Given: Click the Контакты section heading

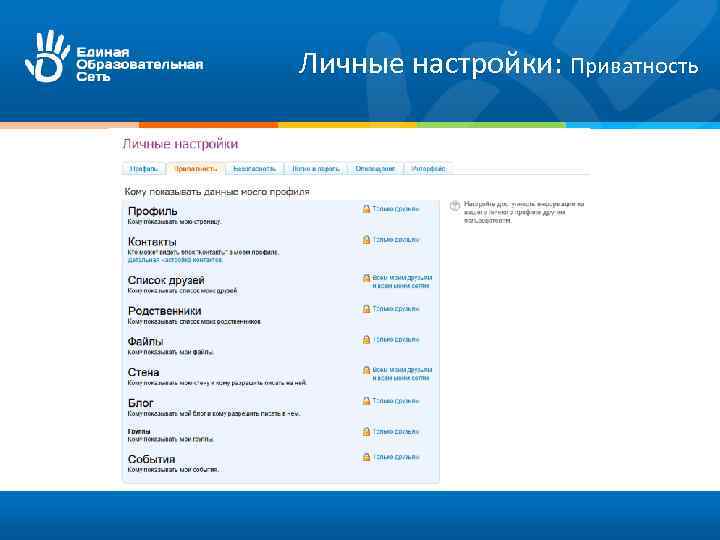Looking at the screenshot, I should 152,242.
